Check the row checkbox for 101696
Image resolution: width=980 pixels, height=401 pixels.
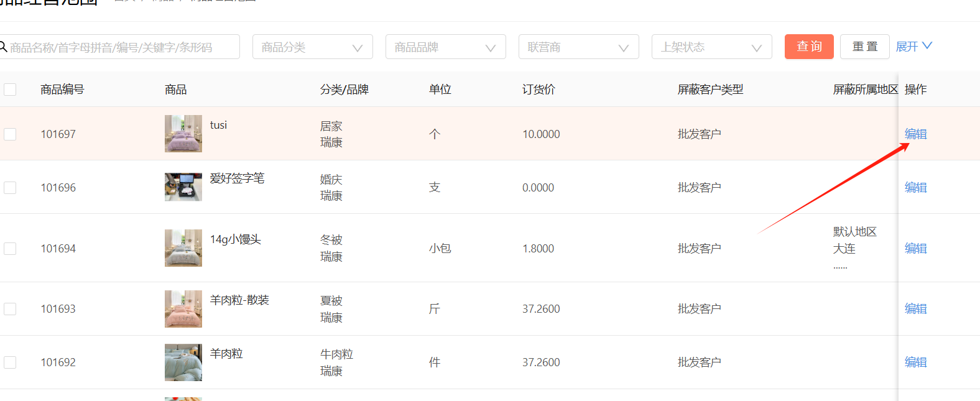point(10,188)
